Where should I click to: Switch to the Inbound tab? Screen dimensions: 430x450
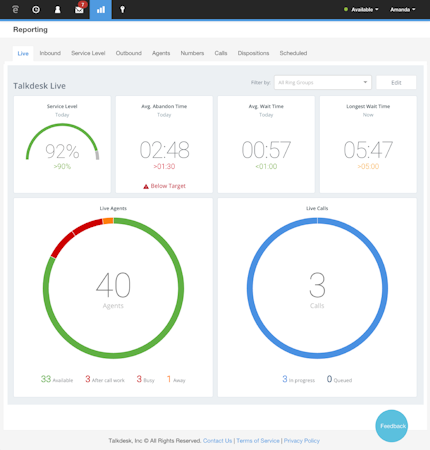[50, 53]
